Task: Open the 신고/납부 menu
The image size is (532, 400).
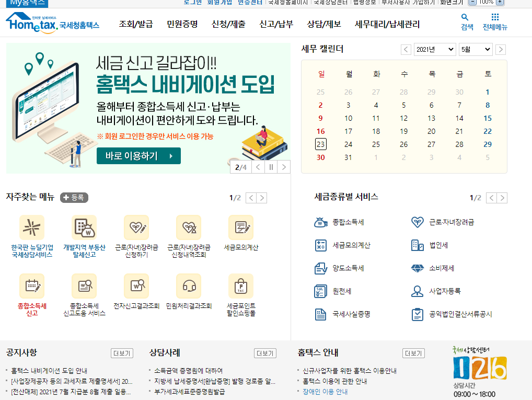Action: 276,24
